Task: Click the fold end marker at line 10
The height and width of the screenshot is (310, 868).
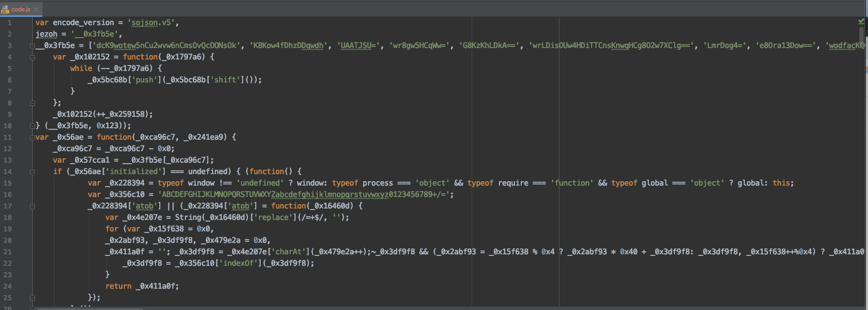Action: pos(32,126)
